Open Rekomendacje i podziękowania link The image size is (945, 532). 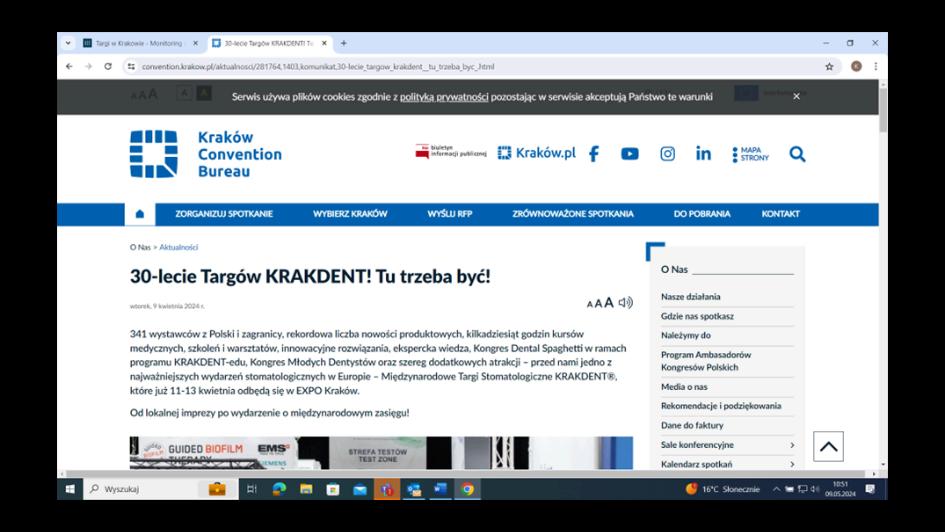(x=721, y=406)
